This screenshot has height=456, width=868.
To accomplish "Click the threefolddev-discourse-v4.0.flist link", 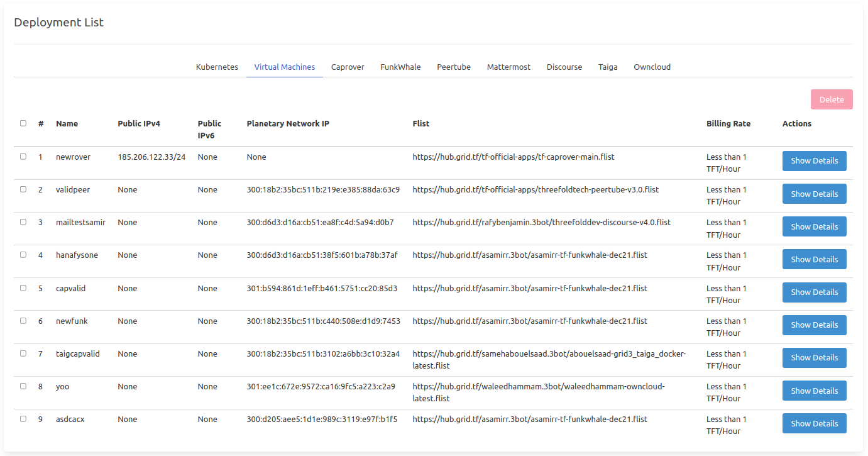I will [541, 222].
